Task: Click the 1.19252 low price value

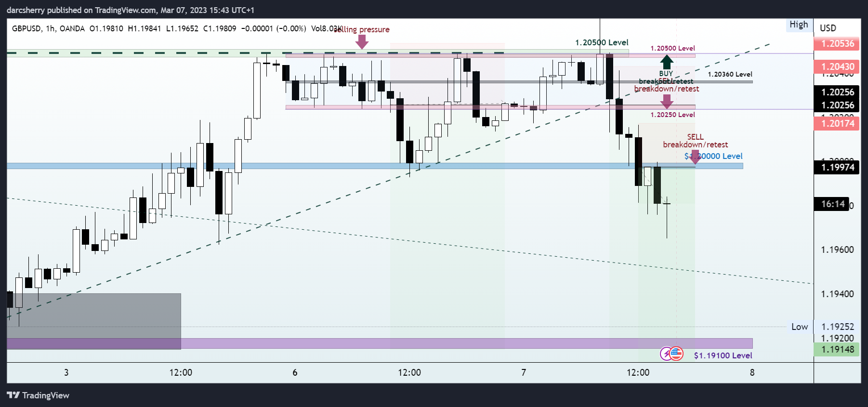Action: 837,327
